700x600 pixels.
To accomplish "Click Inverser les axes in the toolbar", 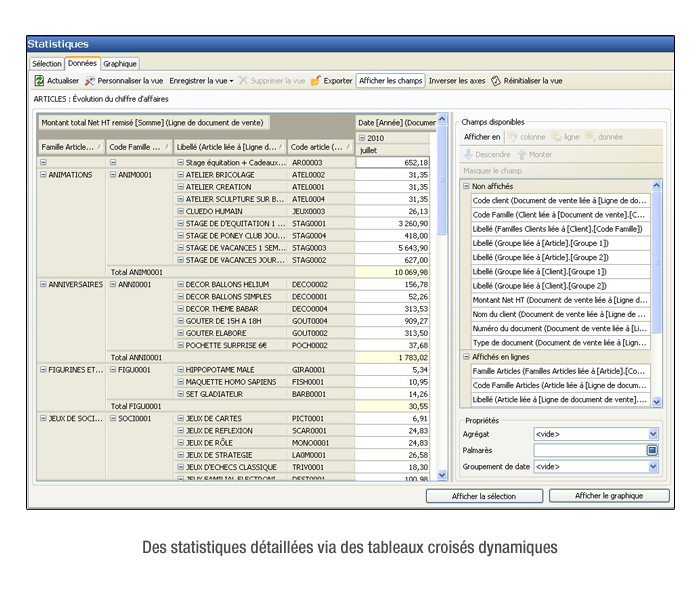I will [456, 81].
